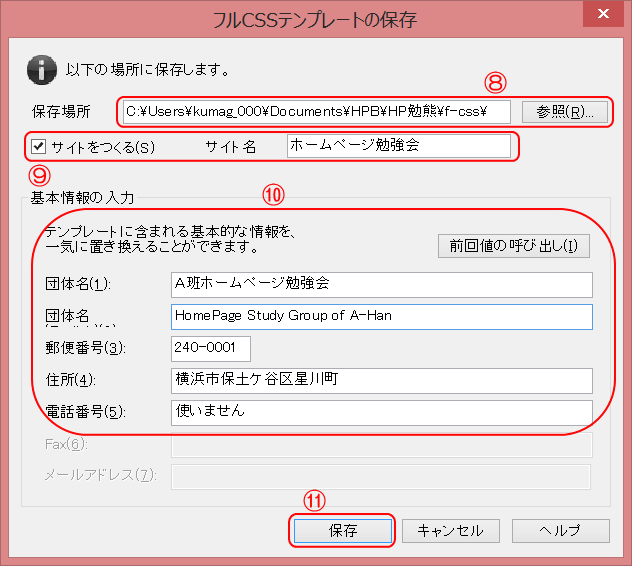Click the 電話番号(5) input field
This screenshot has height=566, width=632.
click(x=382, y=413)
